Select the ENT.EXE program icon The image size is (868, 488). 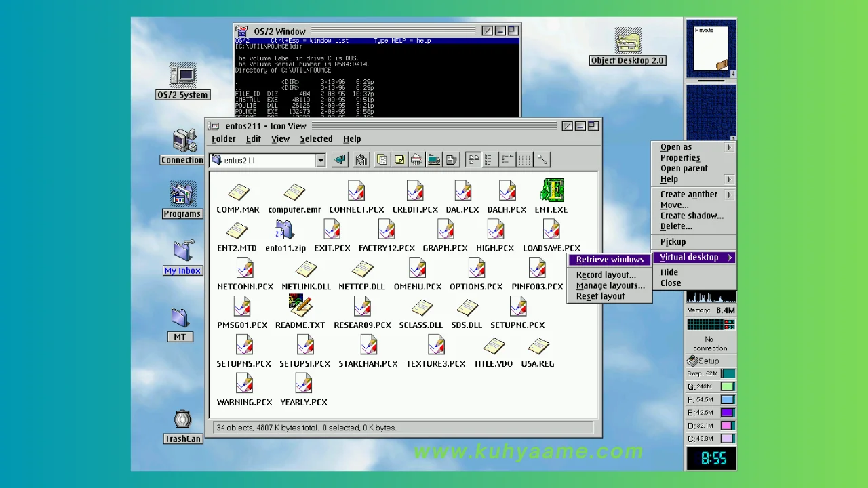tap(551, 191)
